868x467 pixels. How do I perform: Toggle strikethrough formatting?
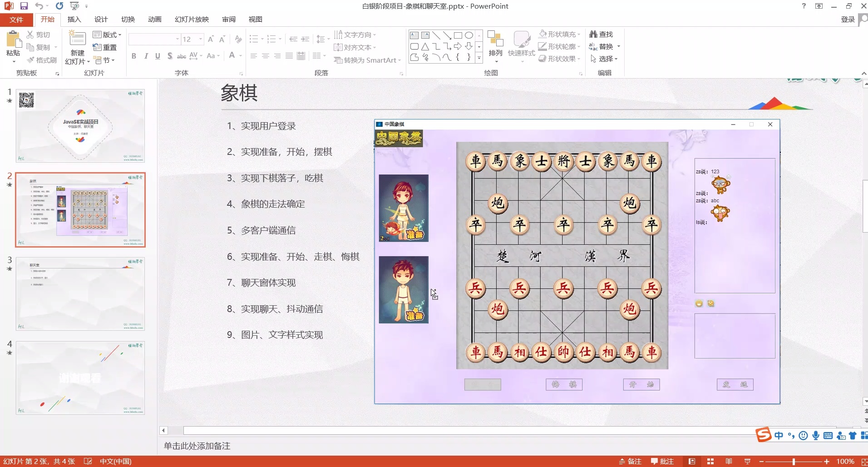pyautogui.click(x=169, y=56)
